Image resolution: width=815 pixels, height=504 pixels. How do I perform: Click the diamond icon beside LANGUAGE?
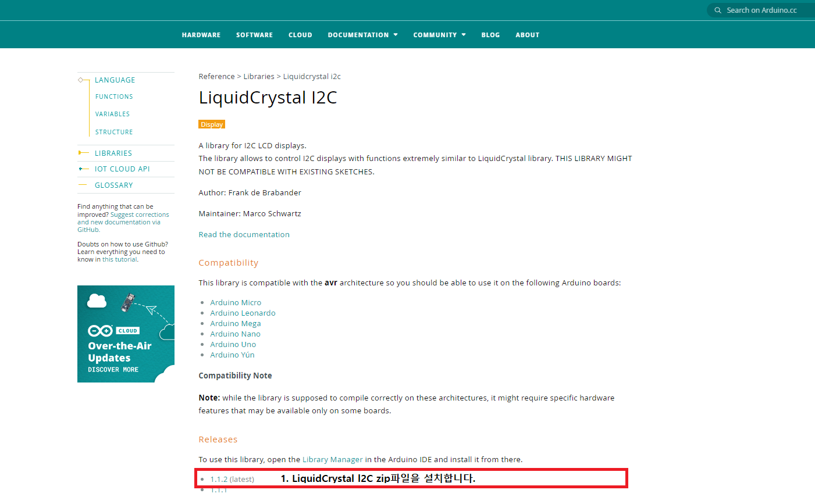80,80
